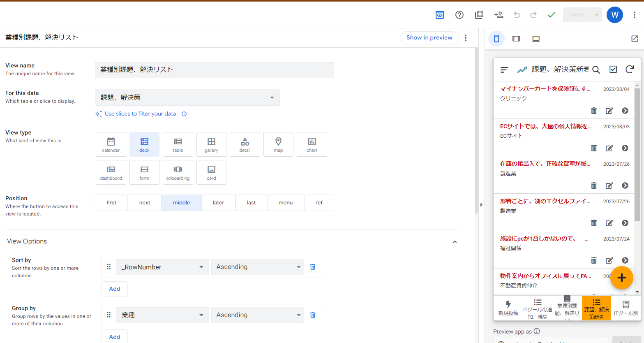Viewport: 644px width, 343px height.
Task: Click inside the View name text field
Action: pos(214,70)
